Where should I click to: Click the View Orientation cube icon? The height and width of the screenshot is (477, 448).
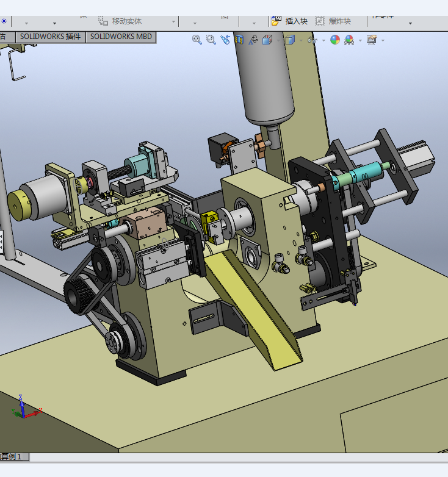tap(267, 40)
